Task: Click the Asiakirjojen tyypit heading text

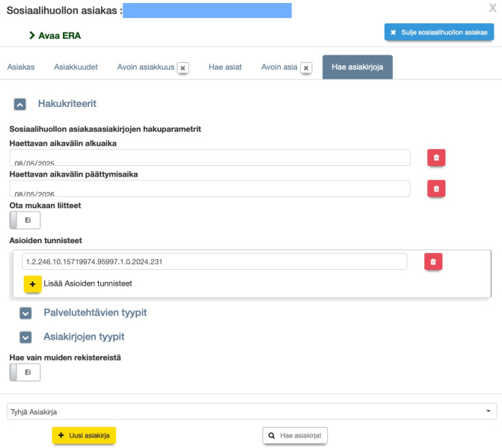Action: click(x=84, y=337)
